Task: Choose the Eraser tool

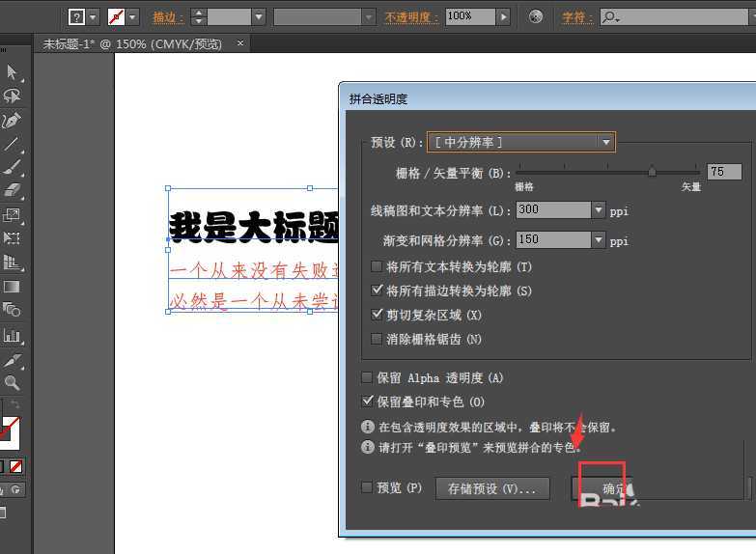Action: (12, 191)
